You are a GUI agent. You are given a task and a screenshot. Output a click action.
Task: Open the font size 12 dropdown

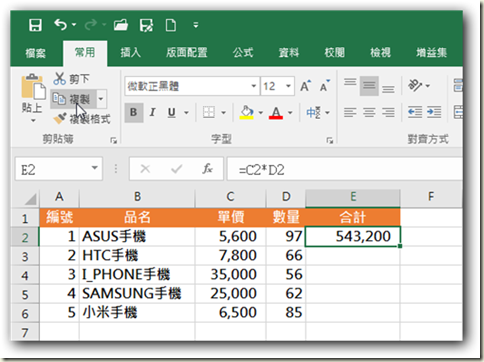coord(288,86)
